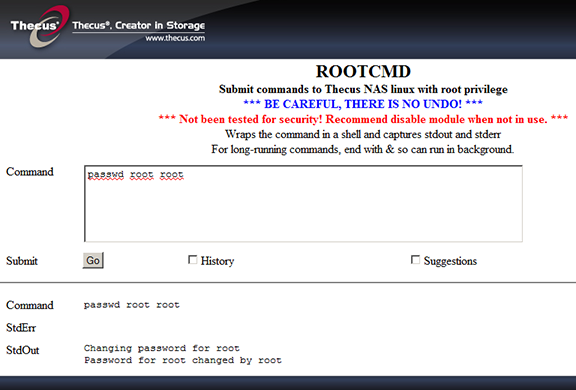Click 'Submit commands to Thecus NAS linux' subtitle

click(x=363, y=89)
